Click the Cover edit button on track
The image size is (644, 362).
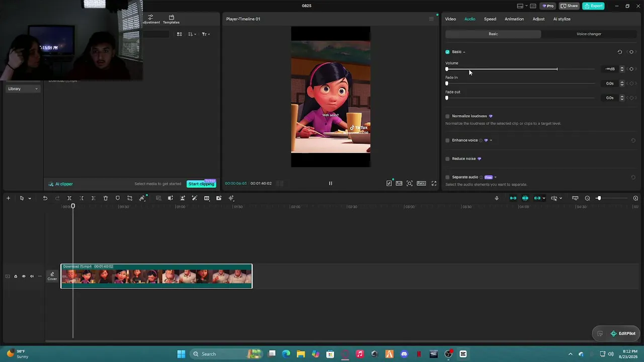click(x=52, y=276)
